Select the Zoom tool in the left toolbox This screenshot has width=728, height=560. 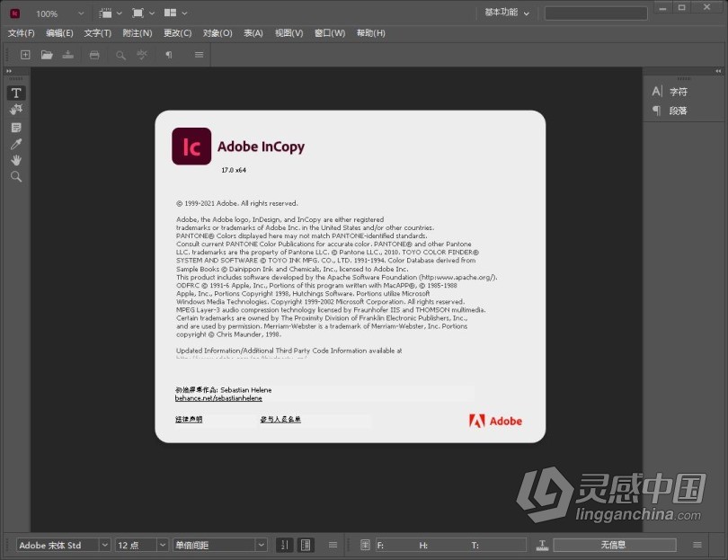[x=16, y=176]
